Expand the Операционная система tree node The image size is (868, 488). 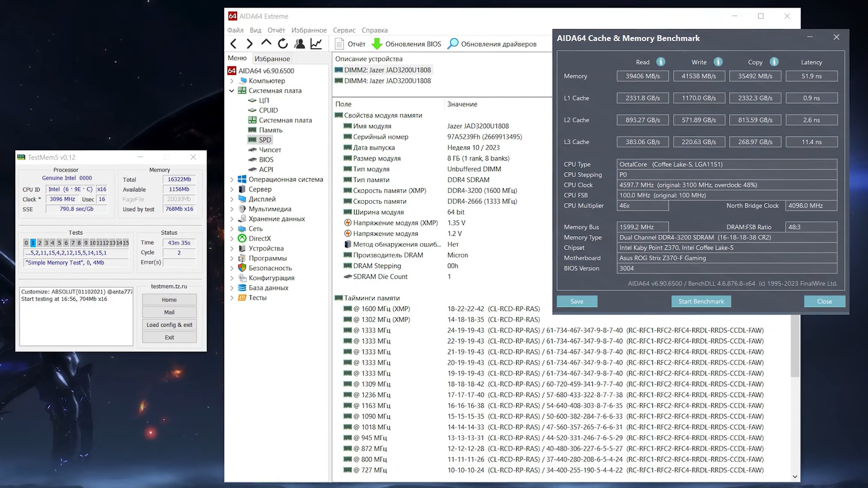tap(232, 179)
